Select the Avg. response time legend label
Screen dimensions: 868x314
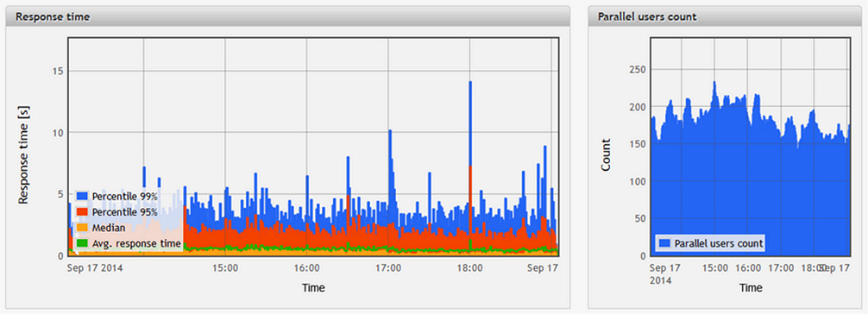coord(136,243)
